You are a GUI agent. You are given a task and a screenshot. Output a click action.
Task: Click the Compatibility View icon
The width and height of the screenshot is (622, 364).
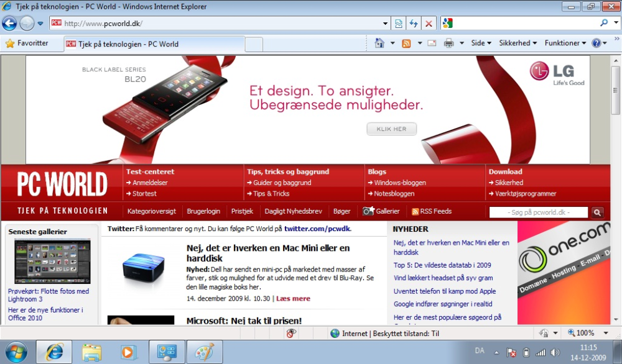click(x=398, y=24)
